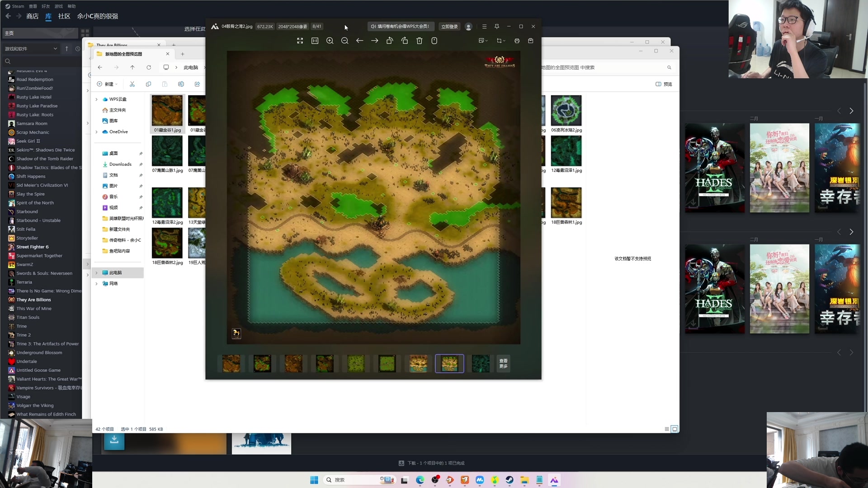The height and width of the screenshot is (488, 868).
Task: Select the highlighted filmstrip thumbnail
Action: 449,363
